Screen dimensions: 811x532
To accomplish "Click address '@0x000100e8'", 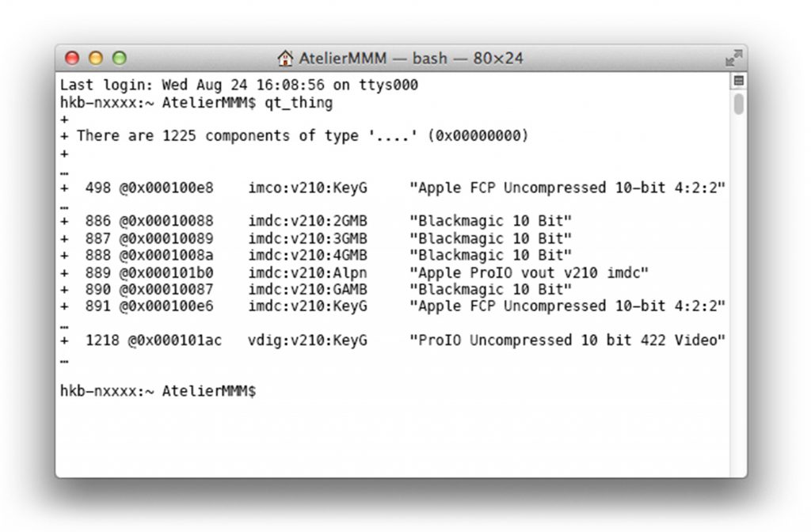I will [x=166, y=188].
